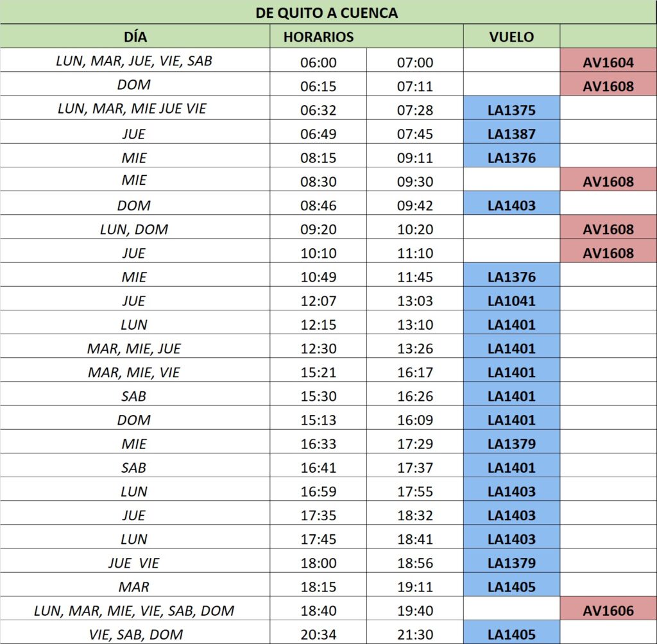
Task: Select the 12:07 departure time cell
Action: point(318,301)
